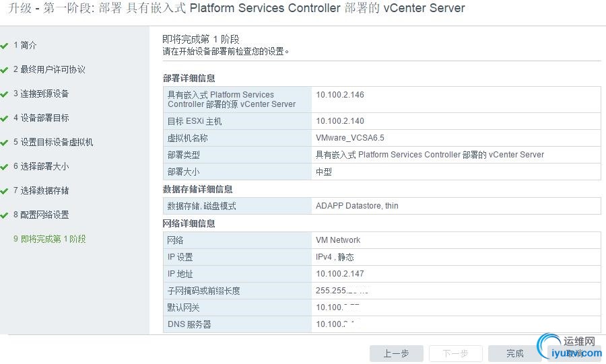Select IP address value 10.100.2.147

340,274
